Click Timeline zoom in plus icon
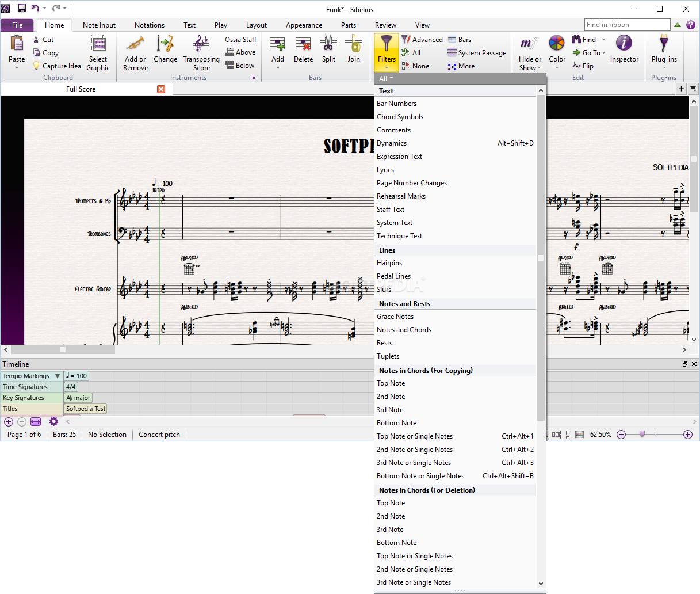Screen dimensions: 700x594 coord(9,422)
